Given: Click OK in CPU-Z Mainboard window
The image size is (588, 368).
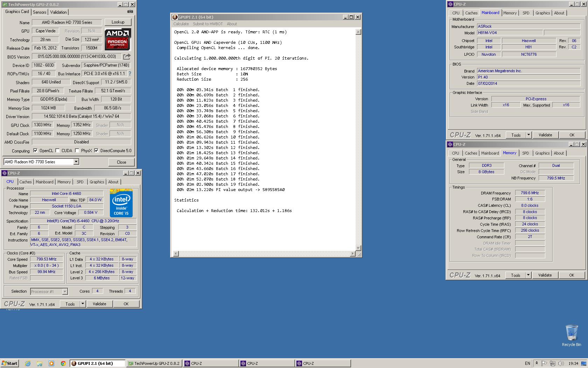Looking at the screenshot, I should tap(572, 135).
